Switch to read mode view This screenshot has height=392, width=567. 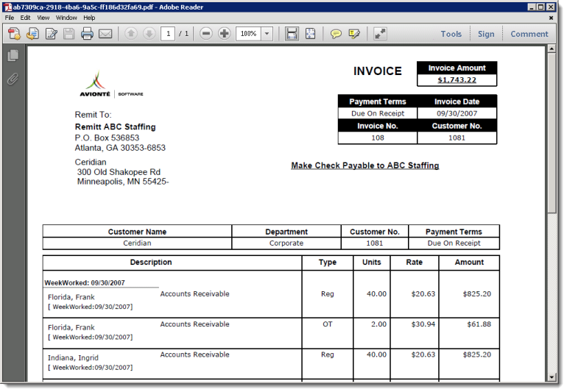click(380, 34)
